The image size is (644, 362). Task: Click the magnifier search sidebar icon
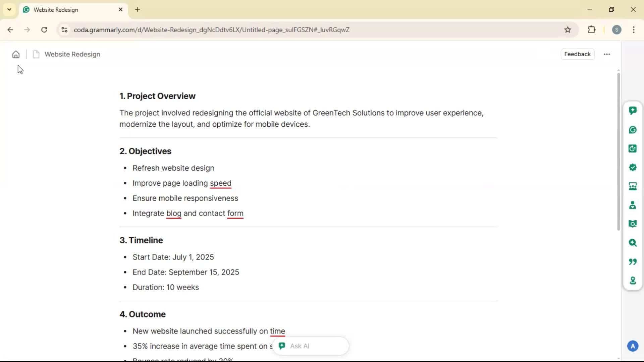633,243
